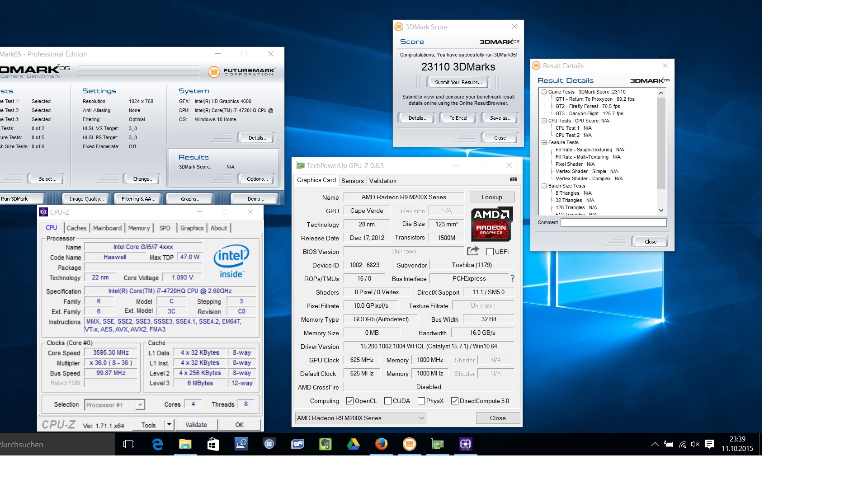This screenshot has width=868, height=488.
Task: Click the AMD Radeon Graphics logo in GPU-Z
Action: pyautogui.click(x=492, y=224)
